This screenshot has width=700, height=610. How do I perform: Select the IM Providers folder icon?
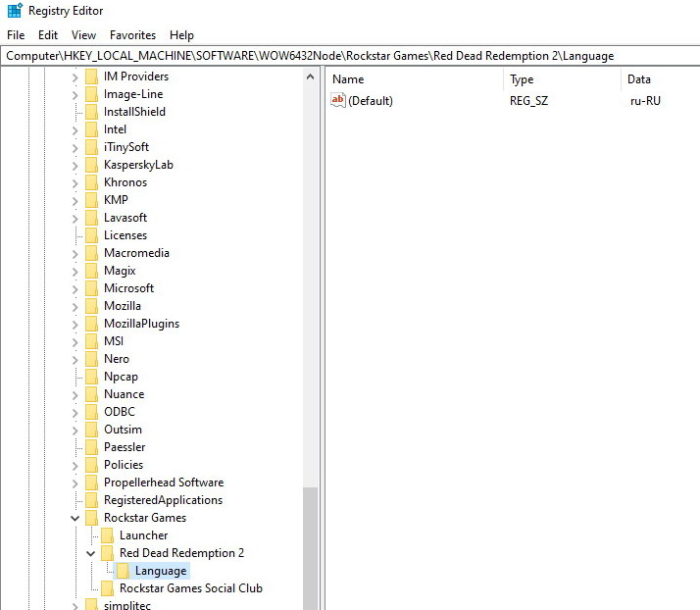[x=91, y=76]
